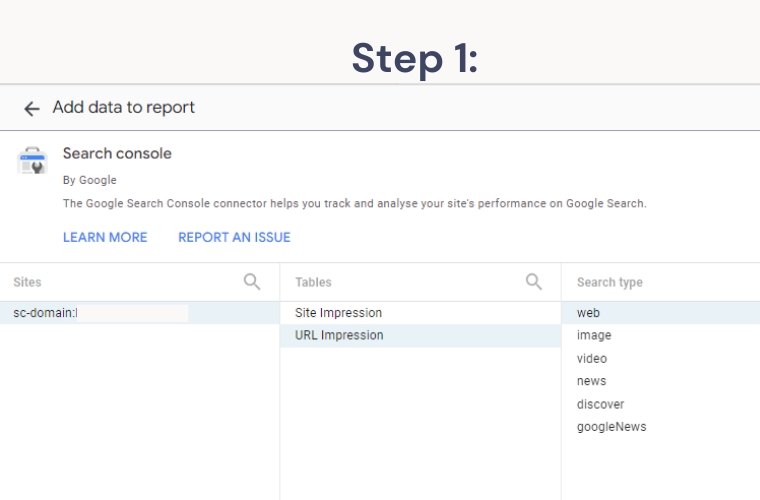Click the By Google author text

90,180
